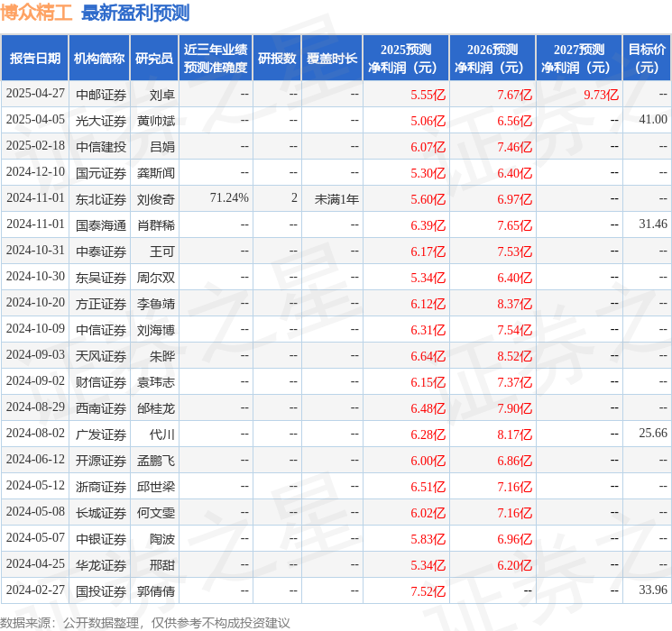Click 中信建投 institution cell
The width and height of the screenshot is (672, 631).
pos(101,147)
